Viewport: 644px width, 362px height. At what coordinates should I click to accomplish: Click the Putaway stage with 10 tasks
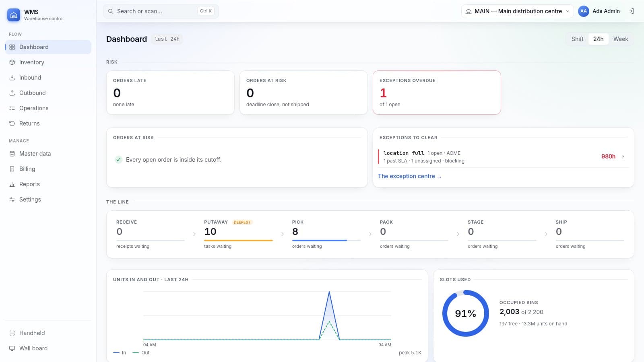pos(238,234)
